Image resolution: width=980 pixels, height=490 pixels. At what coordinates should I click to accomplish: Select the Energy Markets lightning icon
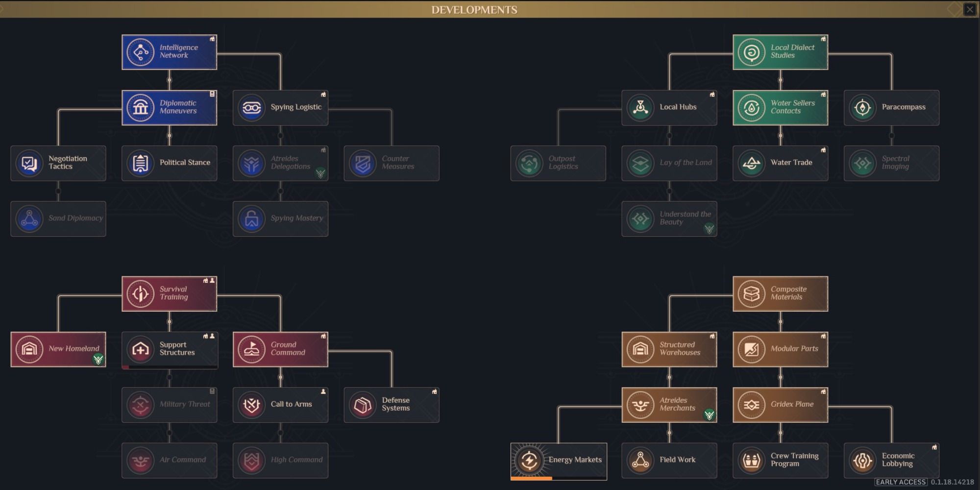pos(529,460)
